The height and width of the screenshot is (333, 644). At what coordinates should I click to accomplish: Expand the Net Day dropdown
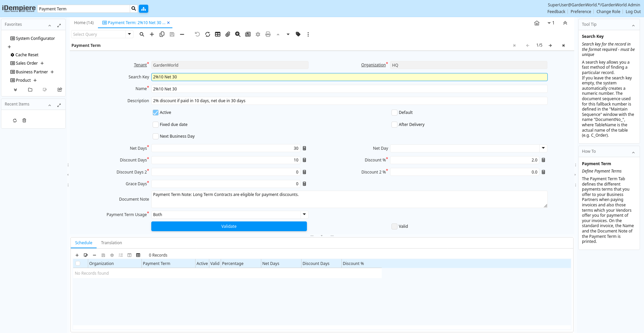543,148
